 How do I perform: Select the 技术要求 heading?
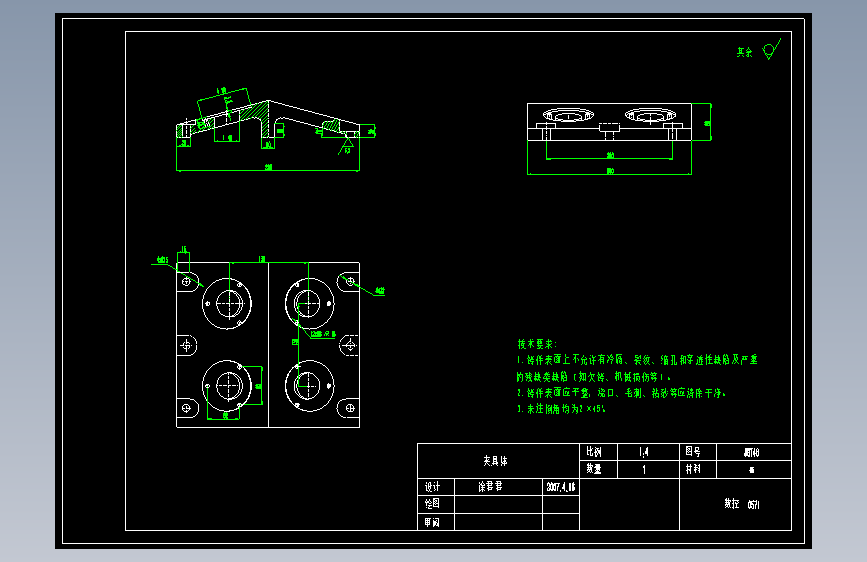coord(537,344)
